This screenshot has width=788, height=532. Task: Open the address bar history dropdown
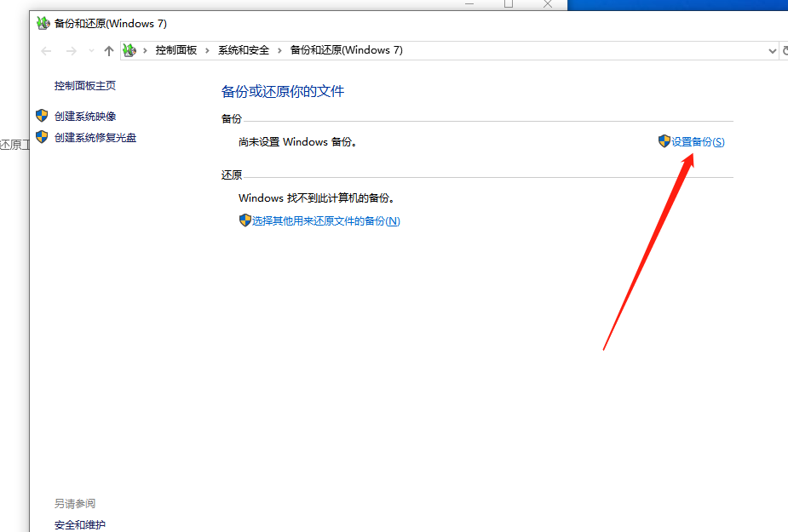tap(771, 50)
